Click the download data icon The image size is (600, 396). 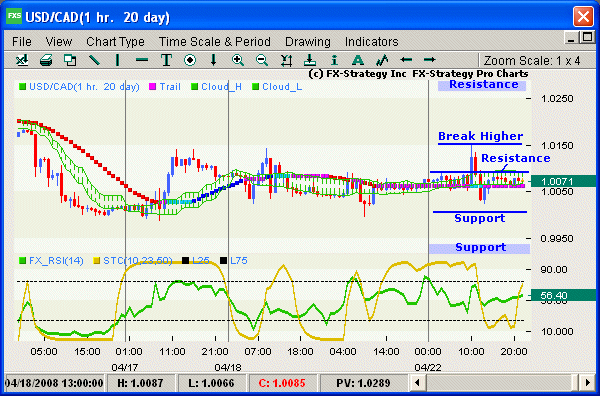point(310,60)
